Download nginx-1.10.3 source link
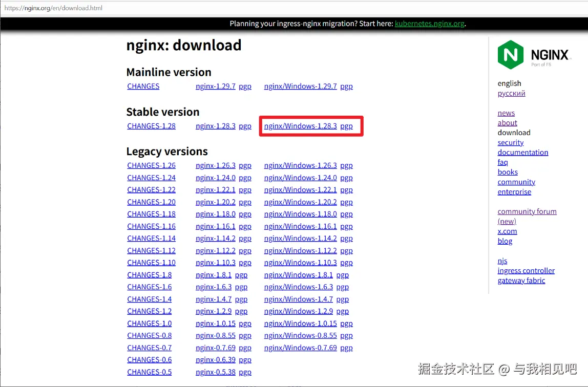Screen dimensions: 588x387 point(216,263)
